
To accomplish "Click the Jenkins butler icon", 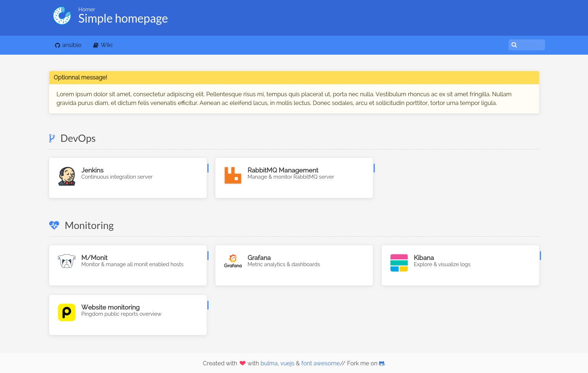I will coord(67,176).
